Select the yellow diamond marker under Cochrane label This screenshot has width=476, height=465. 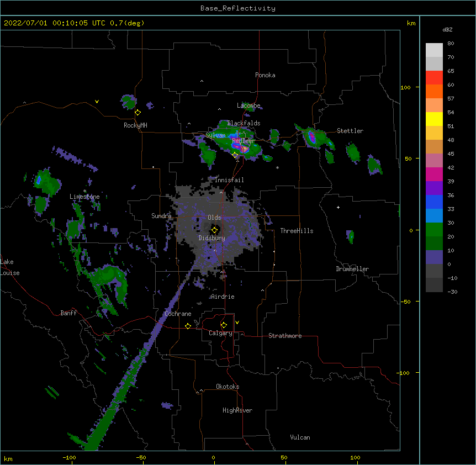(x=188, y=326)
